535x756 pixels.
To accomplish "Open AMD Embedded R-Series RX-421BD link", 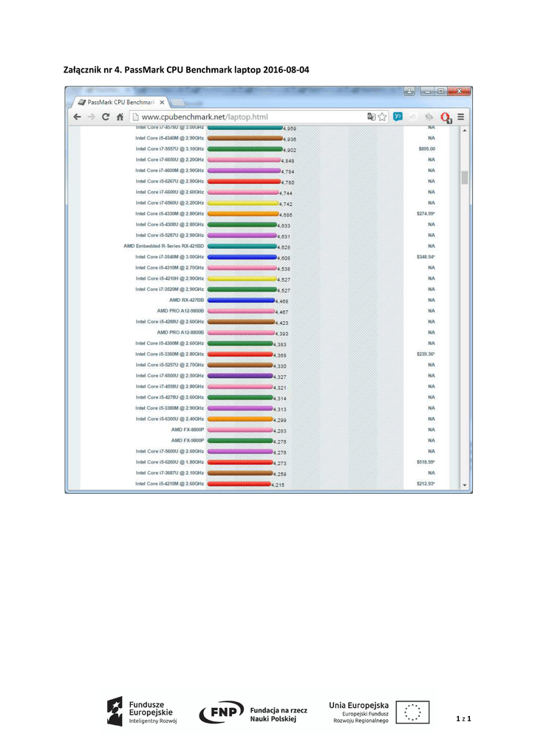I will 163,246.
